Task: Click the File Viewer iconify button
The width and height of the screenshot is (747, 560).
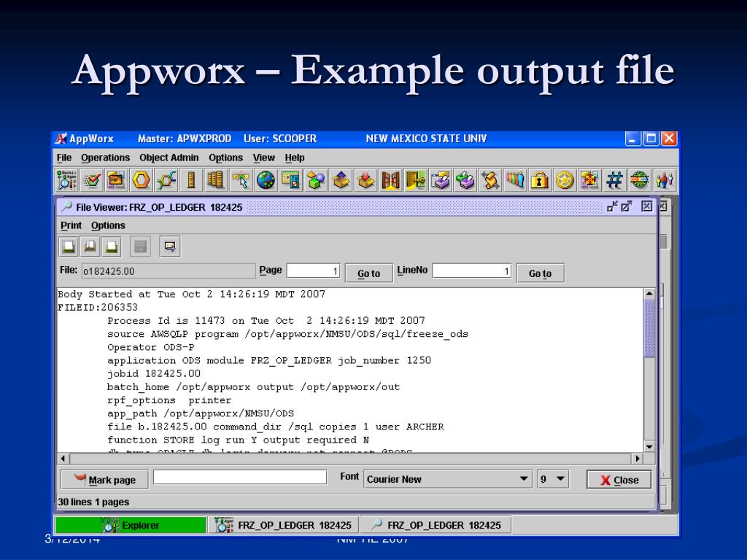Action: [x=612, y=206]
